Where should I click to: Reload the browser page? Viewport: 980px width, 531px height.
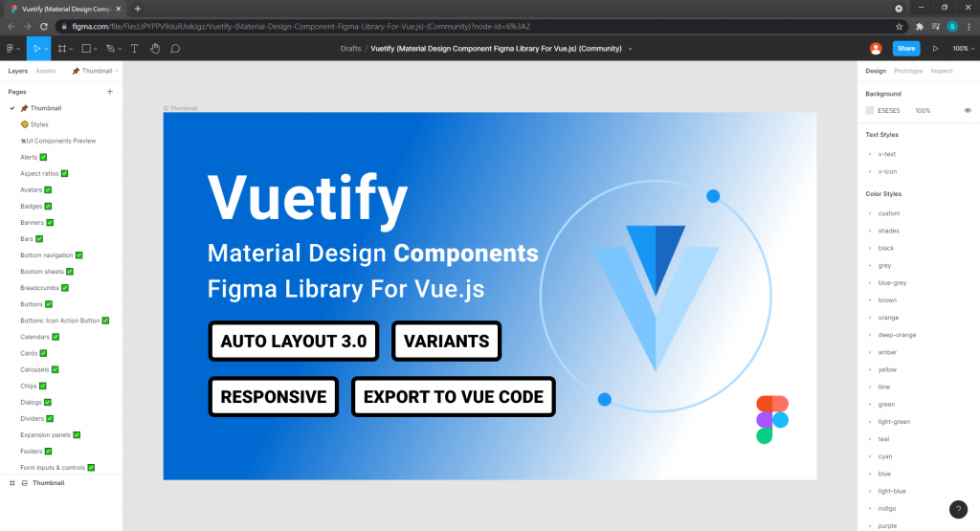(x=44, y=26)
